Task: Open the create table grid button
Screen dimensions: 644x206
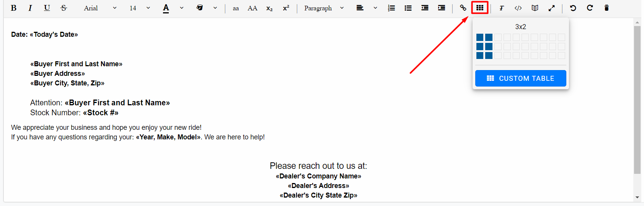Action: pos(480,8)
